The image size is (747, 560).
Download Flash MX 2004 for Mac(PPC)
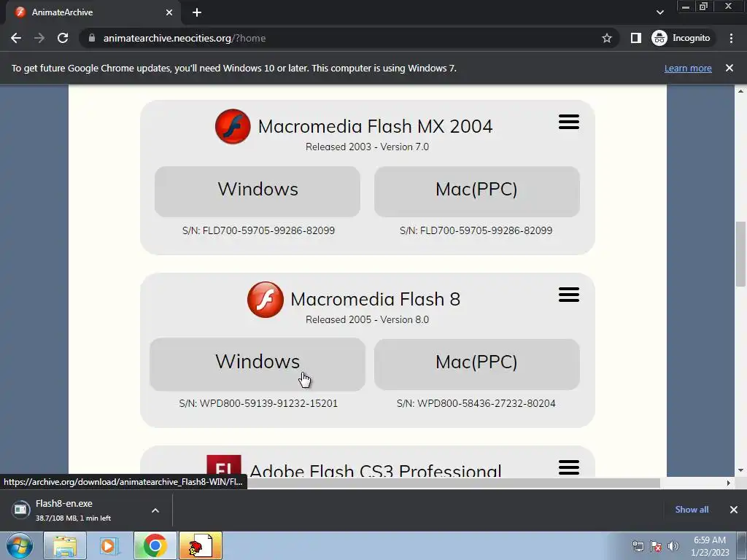click(477, 192)
